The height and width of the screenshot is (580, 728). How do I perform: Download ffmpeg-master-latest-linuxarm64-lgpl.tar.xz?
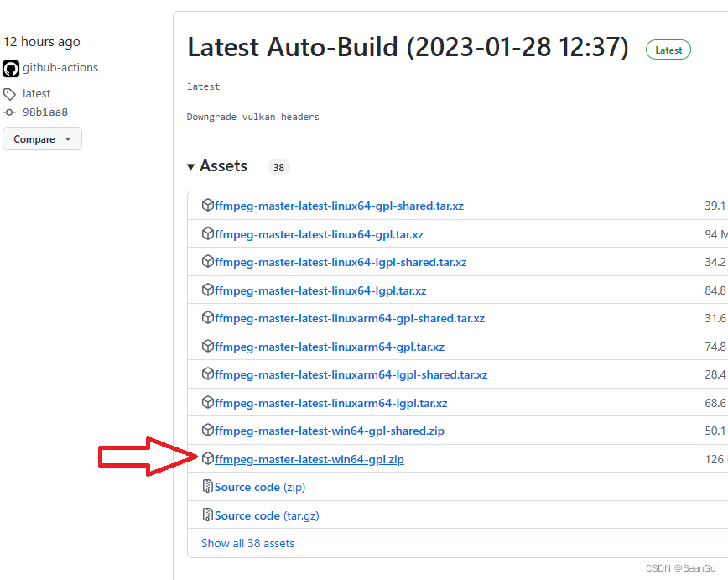[330, 403]
